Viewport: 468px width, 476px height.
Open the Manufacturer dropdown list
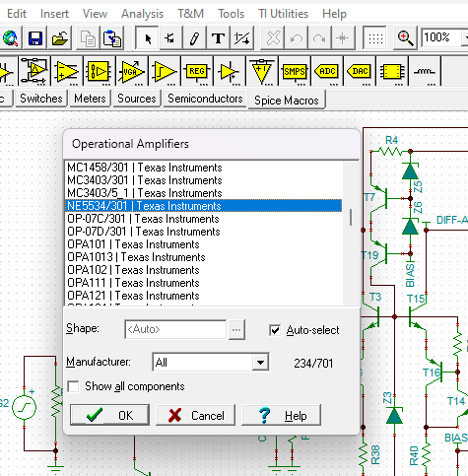tap(260, 363)
